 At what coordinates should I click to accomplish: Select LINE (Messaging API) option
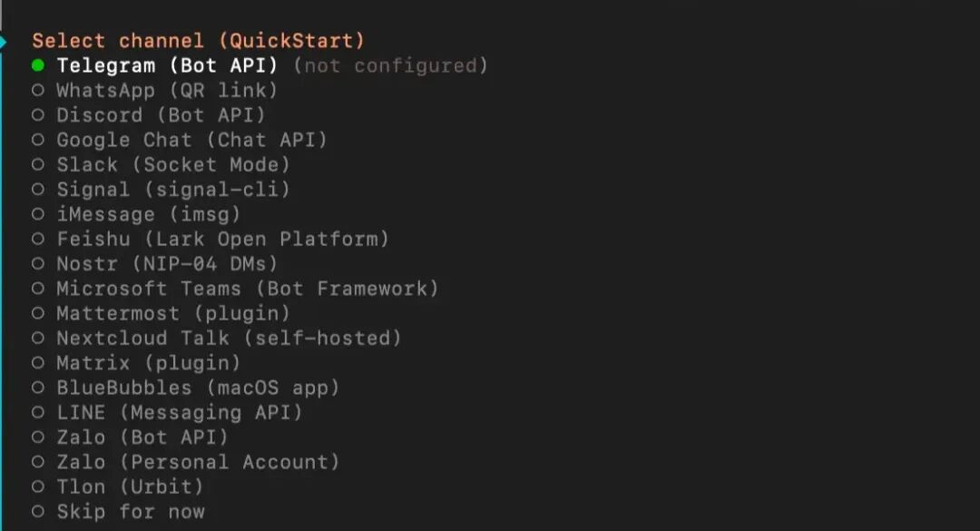pos(179,412)
